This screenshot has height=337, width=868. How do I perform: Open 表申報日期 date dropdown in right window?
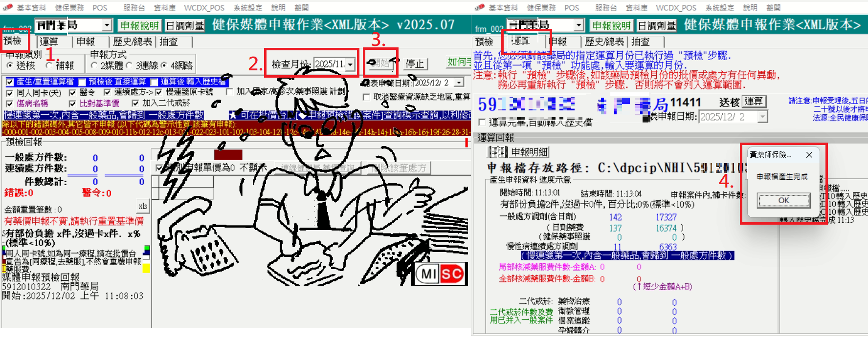click(763, 116)
